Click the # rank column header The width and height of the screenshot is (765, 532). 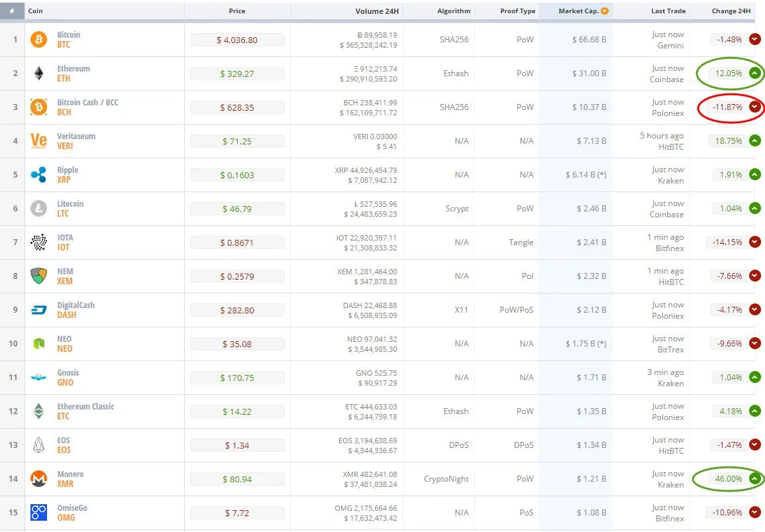pyautogui.click(x=12, y=11)
